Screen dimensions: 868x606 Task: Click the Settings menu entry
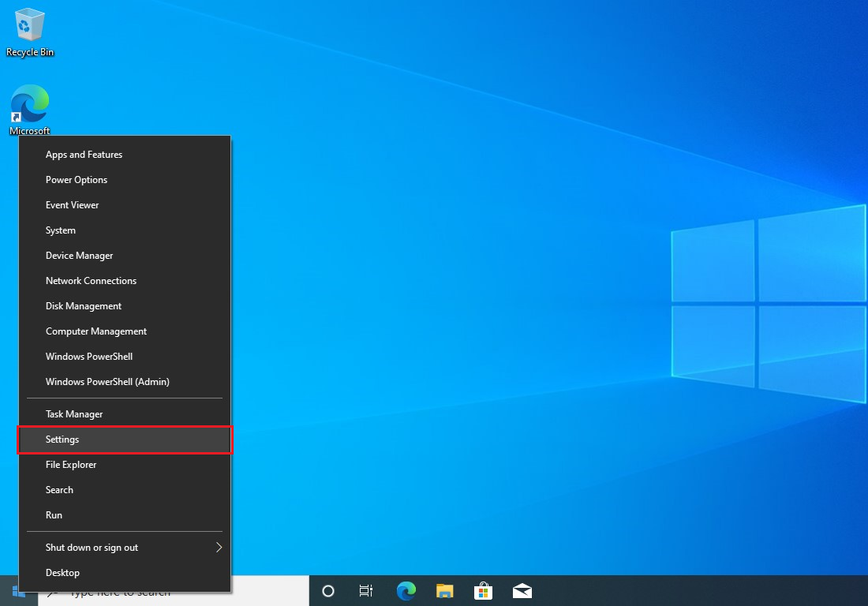pos(125,440)
